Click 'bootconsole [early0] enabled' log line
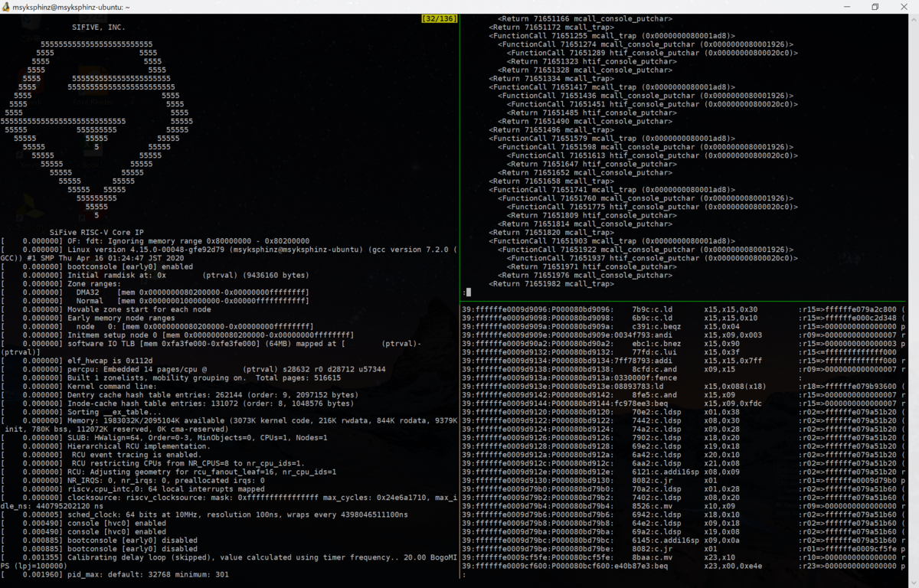 (97, 266)
